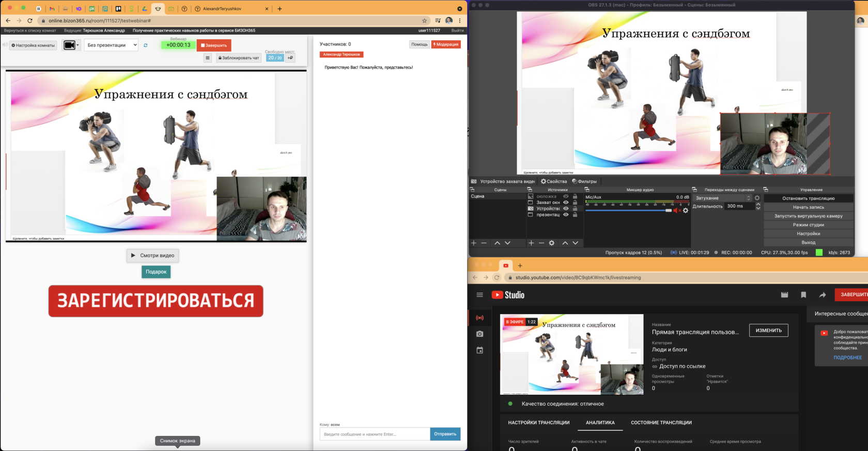Image resolution: width=868 pixels, height=451 pixels.
Task: Click the add source plus icon
Action: pyautogui.click(x=531, y=243)
